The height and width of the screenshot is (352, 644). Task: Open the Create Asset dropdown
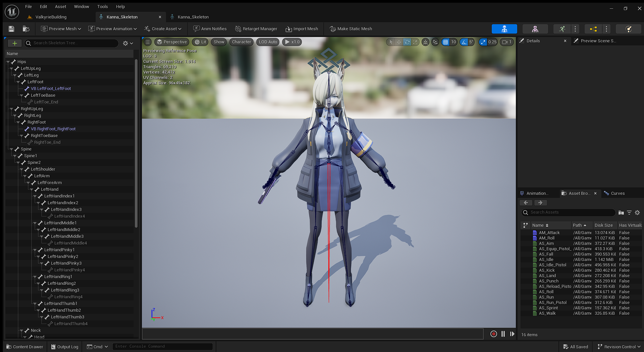tap(163, 29)
